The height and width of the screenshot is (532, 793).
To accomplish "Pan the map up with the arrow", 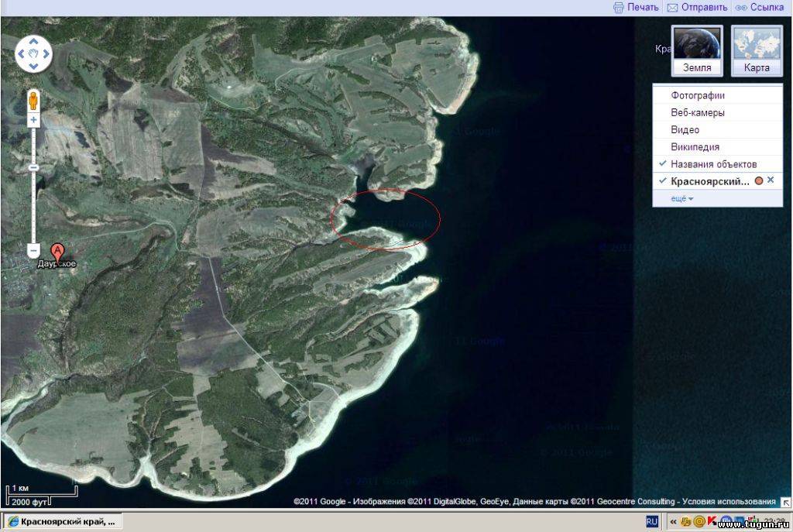I will (33, 42).
